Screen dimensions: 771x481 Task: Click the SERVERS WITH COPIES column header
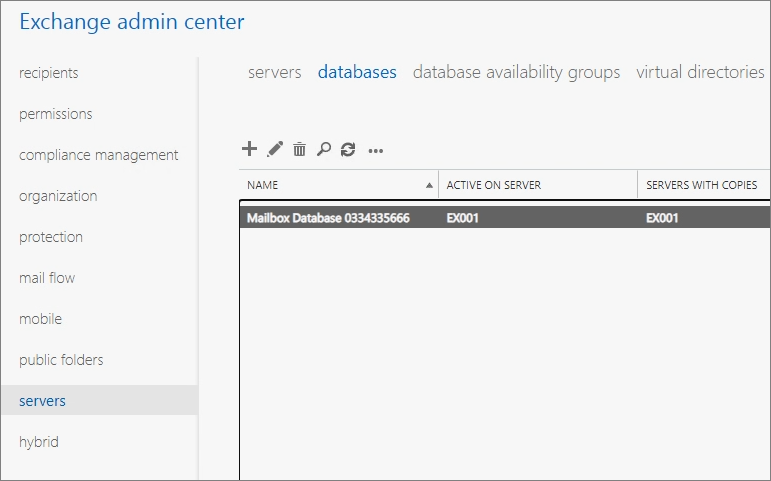tap(704, 185)
